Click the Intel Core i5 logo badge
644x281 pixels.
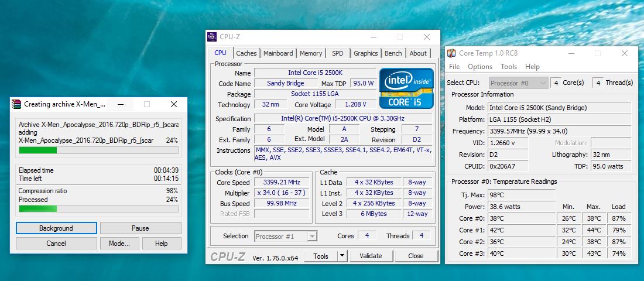(x=406, y=88)
